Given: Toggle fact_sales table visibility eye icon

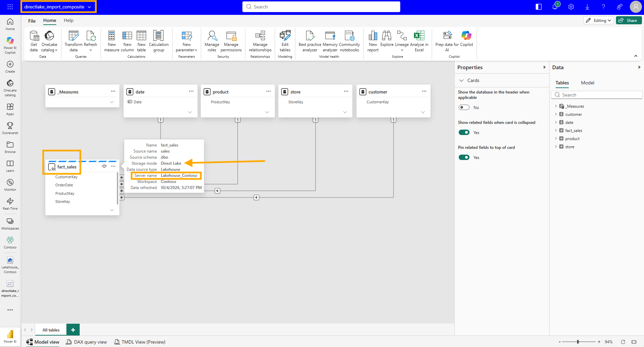Looking at the screenshot, I should point(104,166).
